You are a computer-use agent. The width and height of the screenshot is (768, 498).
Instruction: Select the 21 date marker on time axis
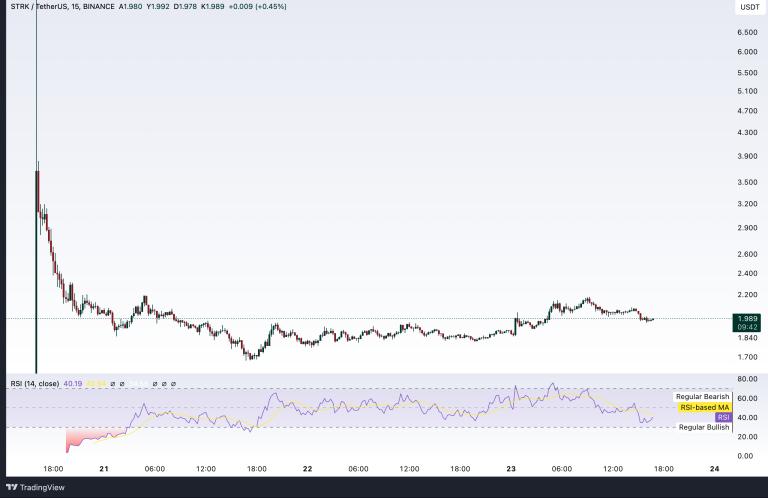(104, 468)
